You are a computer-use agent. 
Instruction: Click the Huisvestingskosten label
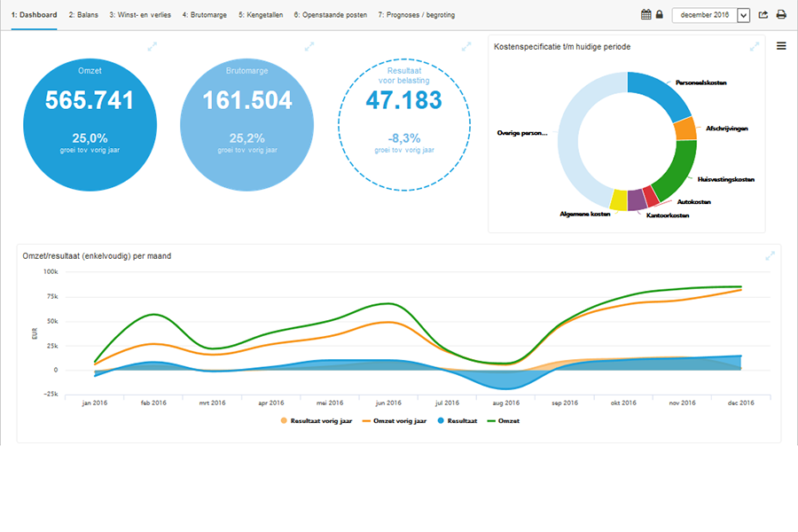(725, 179)
